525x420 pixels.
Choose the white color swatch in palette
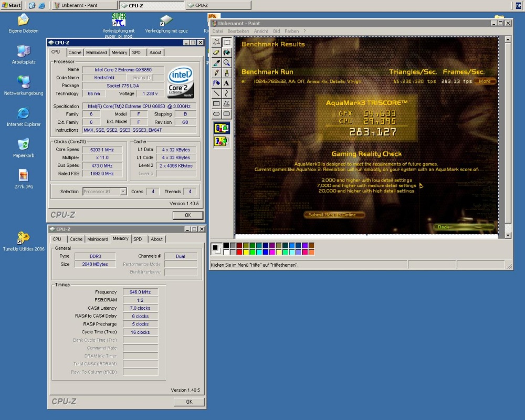pos(226,252)
